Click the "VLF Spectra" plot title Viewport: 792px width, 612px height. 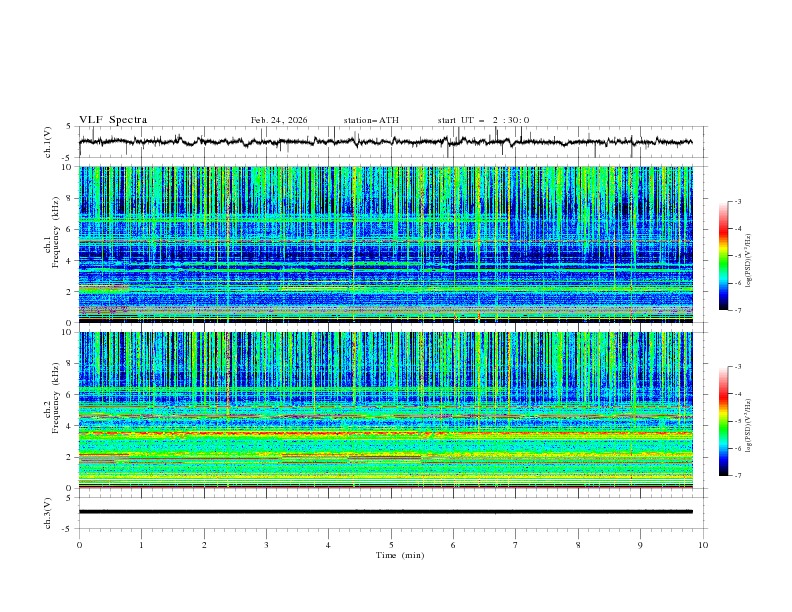(113, 120)
